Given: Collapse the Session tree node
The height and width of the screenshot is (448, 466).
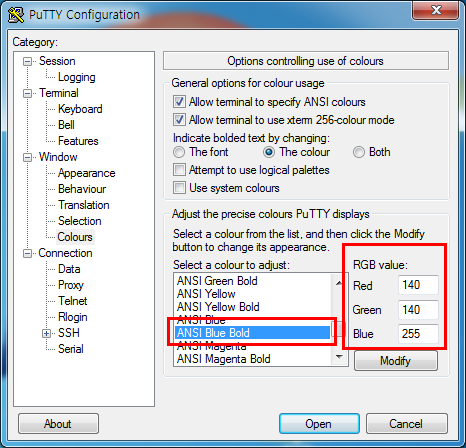Looking at the screenshot, I should pos(27,61).
